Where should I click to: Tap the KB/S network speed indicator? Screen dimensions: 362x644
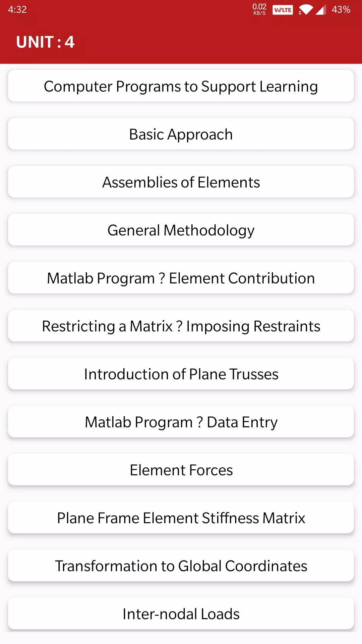pos(259,9)
